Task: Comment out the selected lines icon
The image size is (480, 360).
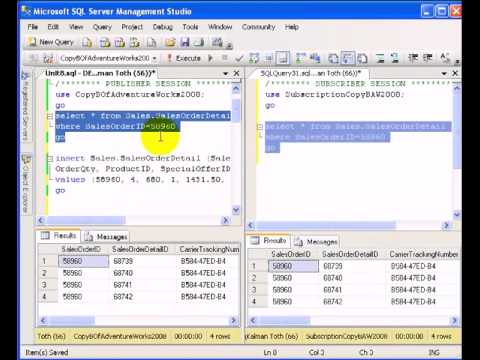Action: [x=380, y=58]
